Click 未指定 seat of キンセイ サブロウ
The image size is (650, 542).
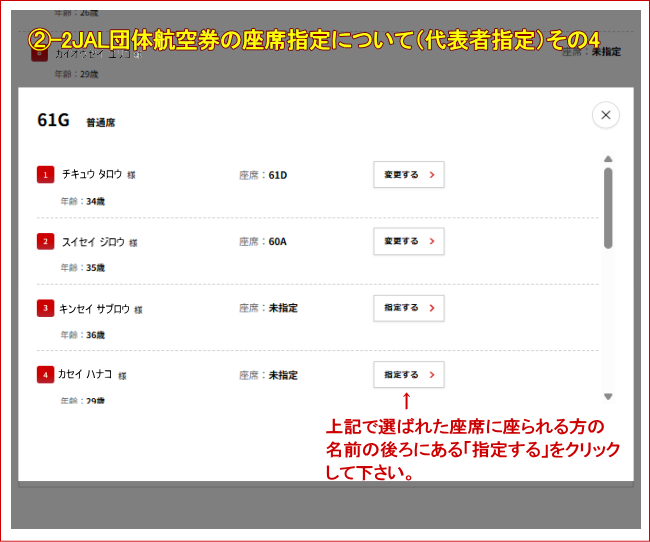pos(283,308)
